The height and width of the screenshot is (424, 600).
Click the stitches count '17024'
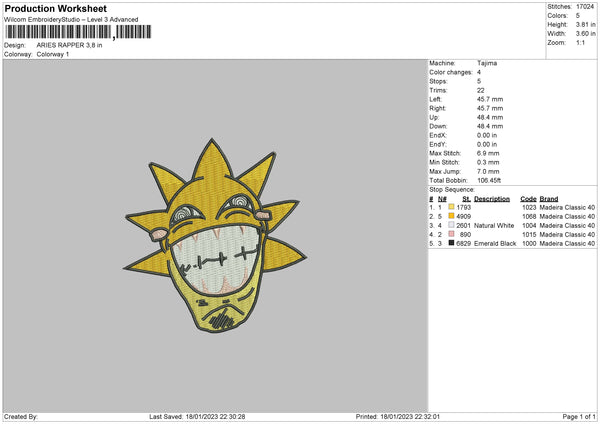(585, 7)
